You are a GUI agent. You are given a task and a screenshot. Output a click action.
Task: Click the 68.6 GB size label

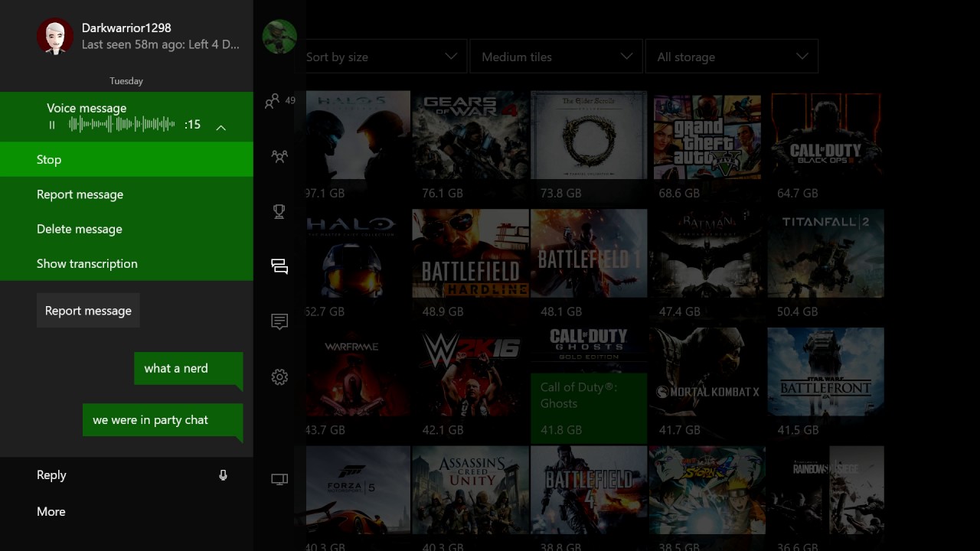pyautogui.click(x=679, y=194)
